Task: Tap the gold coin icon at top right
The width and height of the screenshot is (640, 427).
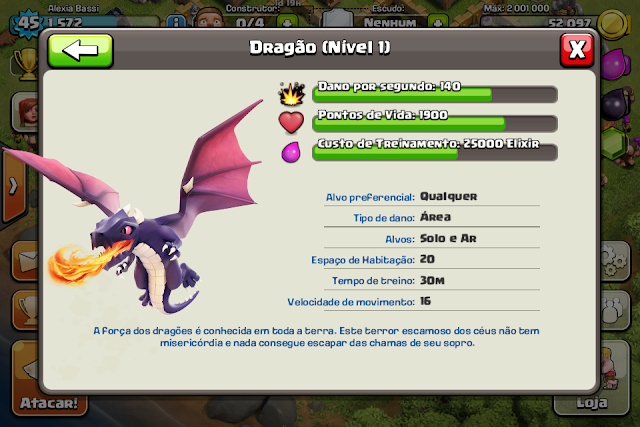Action: pyautogui.click(x=613, y=24)
